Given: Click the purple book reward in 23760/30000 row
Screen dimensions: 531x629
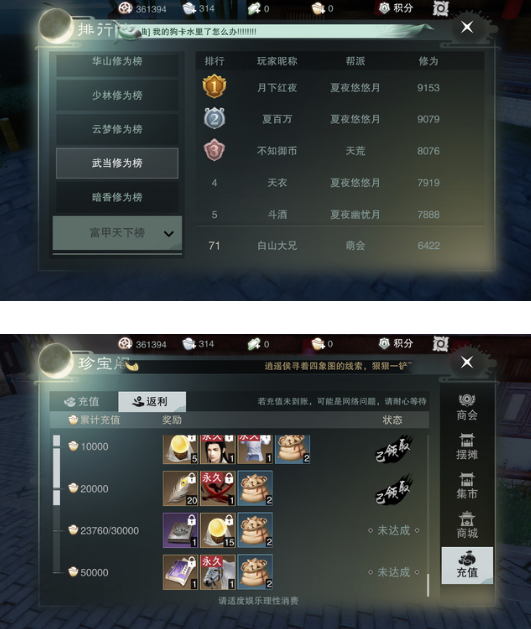Looking at the screenshot, I should click(180, 530).
